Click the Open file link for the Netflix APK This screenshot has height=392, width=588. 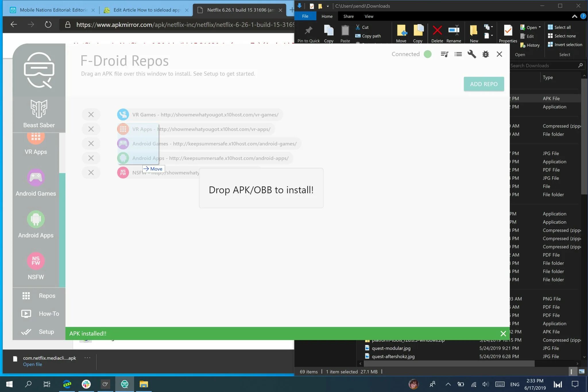[32, 364]
